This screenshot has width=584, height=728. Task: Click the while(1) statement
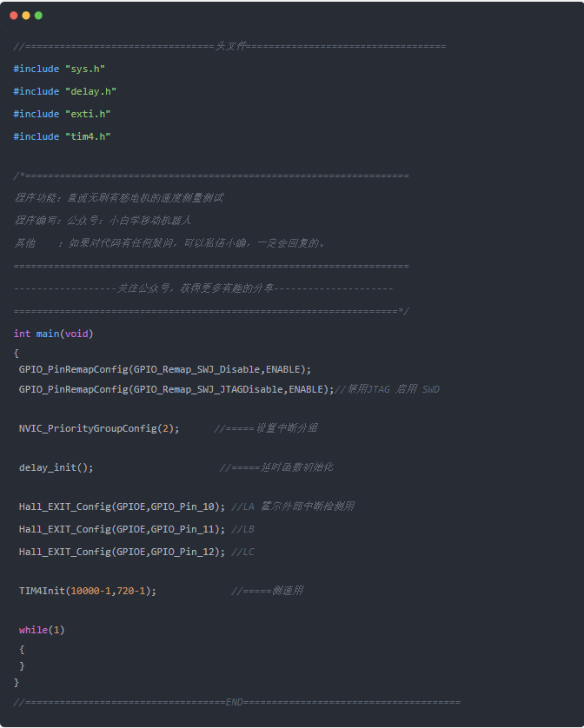click(x=42, y=630)
